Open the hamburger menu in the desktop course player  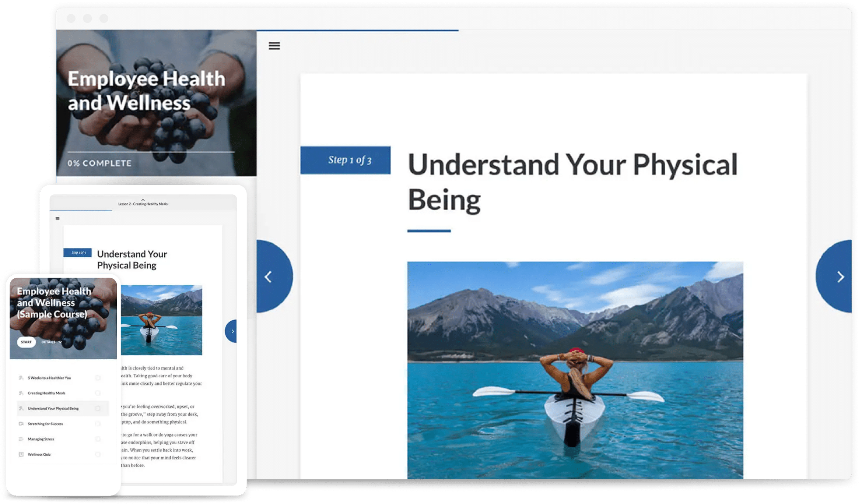point(274,46)
